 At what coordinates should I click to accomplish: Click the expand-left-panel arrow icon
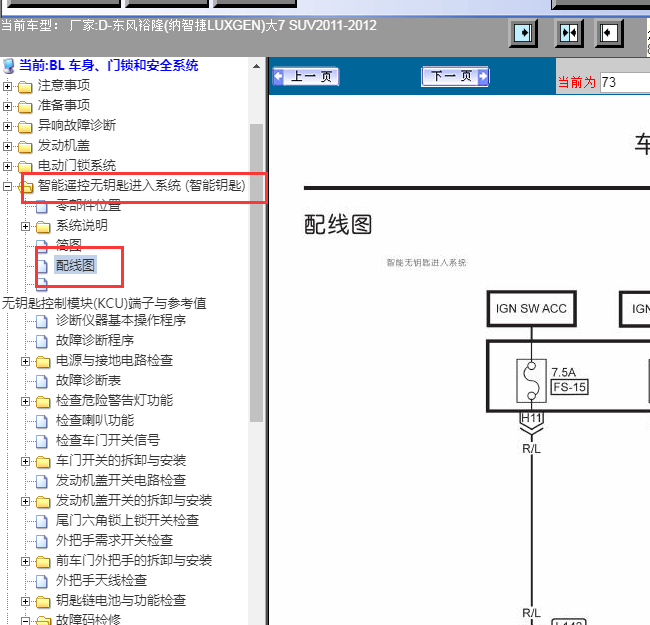point(523,33)
